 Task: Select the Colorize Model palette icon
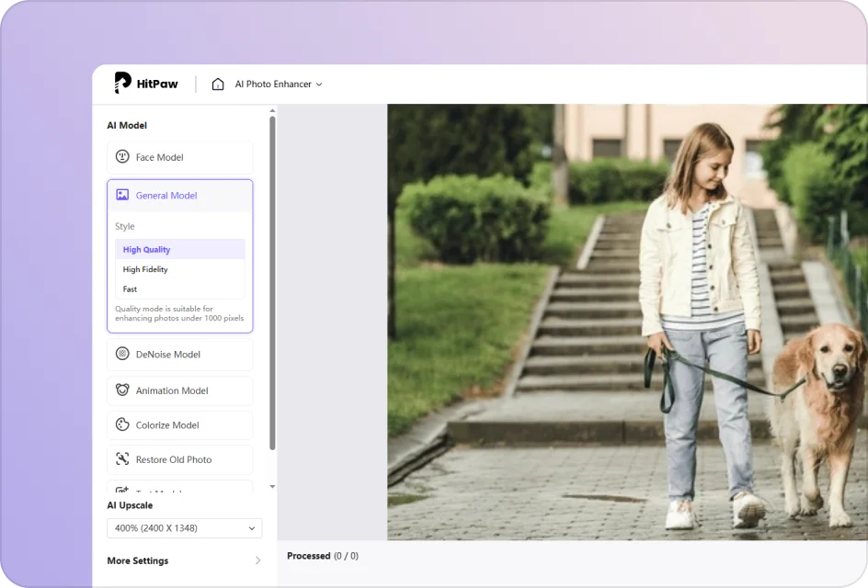[123, 424]
